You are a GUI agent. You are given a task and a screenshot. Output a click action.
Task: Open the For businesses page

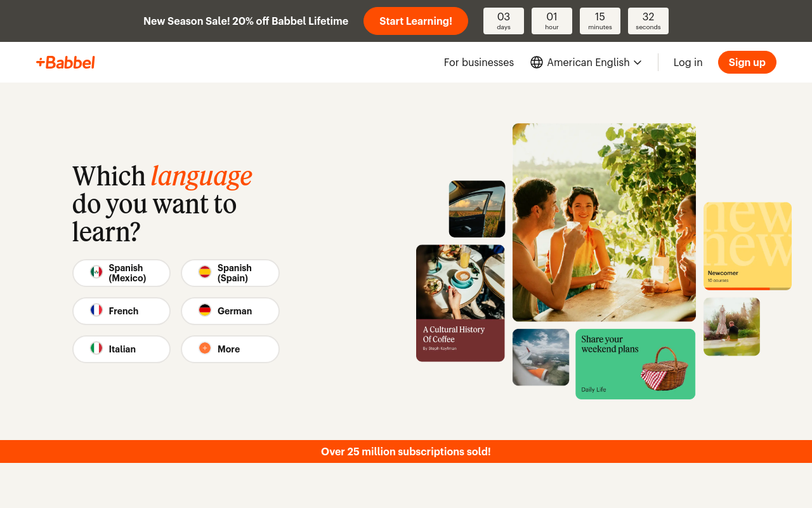coord(478,62)
